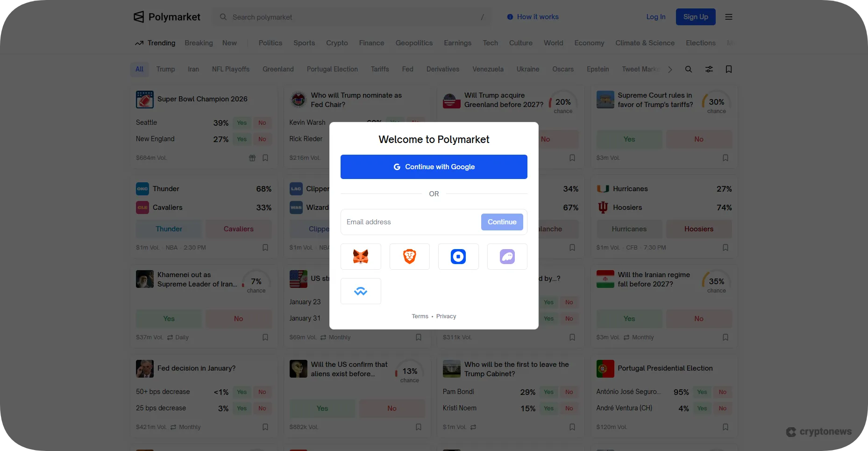
Task: Click Continue with Google
Action: point(434,166)
